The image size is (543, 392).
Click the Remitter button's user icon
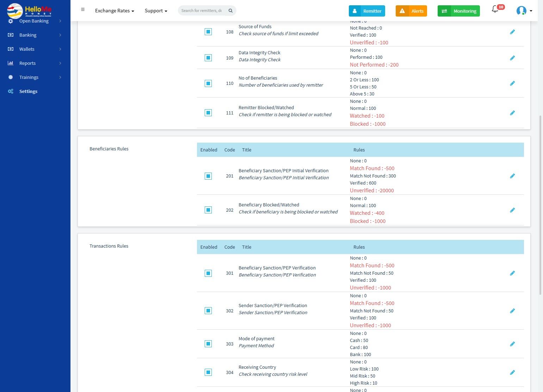tap(354, 11)
